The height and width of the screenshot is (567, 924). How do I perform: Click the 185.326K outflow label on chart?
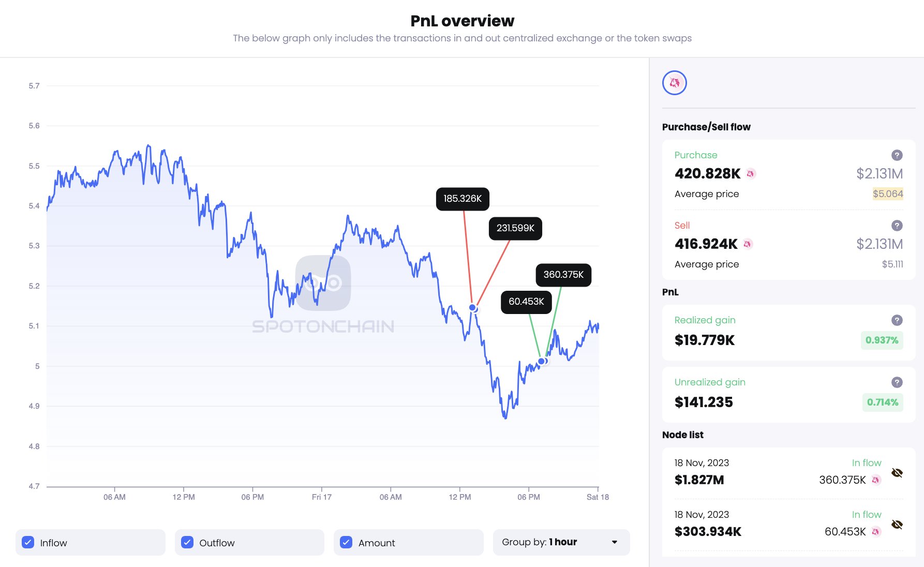point(463,199)
